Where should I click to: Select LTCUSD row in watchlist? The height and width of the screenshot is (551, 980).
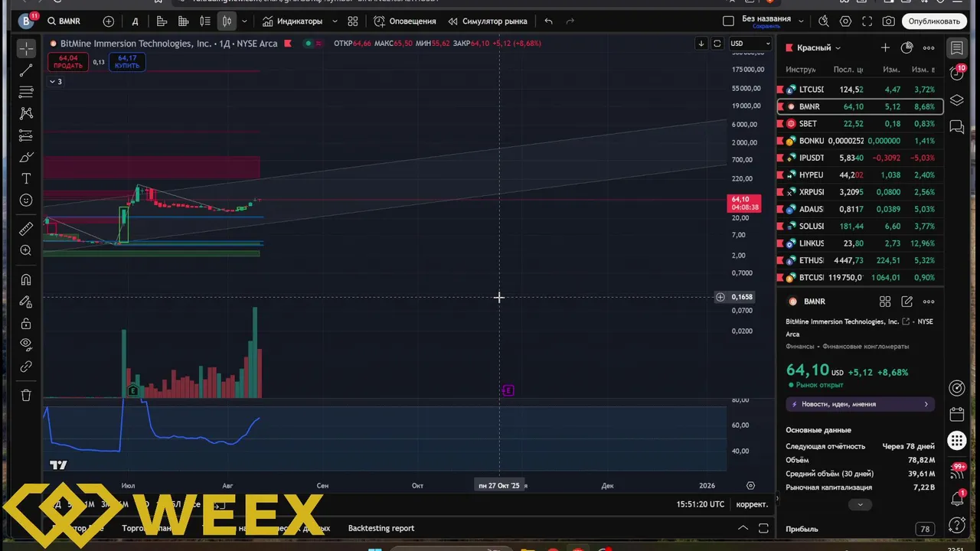860,90
